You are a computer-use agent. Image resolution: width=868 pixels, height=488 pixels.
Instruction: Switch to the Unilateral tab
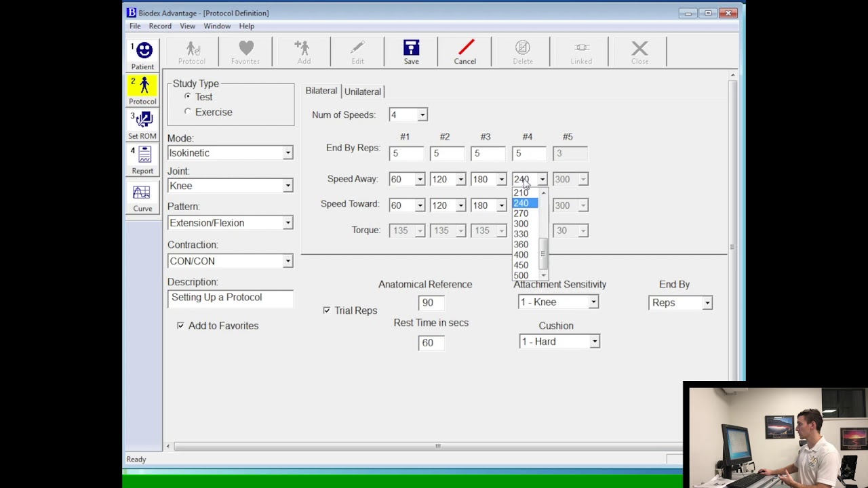362,91
